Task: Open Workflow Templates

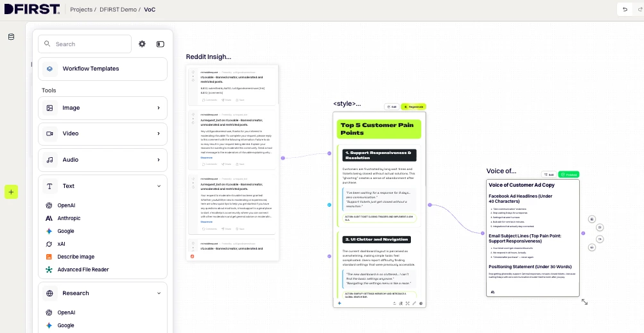Action: point(103,69)
